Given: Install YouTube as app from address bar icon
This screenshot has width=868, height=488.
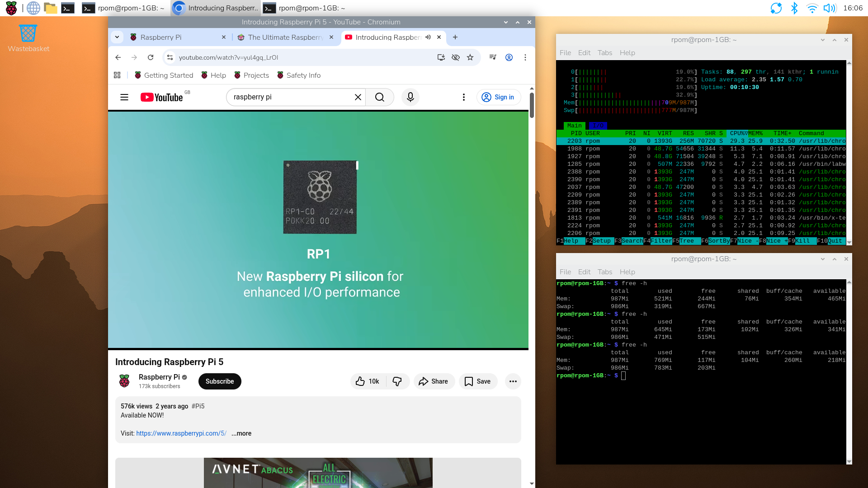Looking at the screenshot, I should (x=441, y=57).
